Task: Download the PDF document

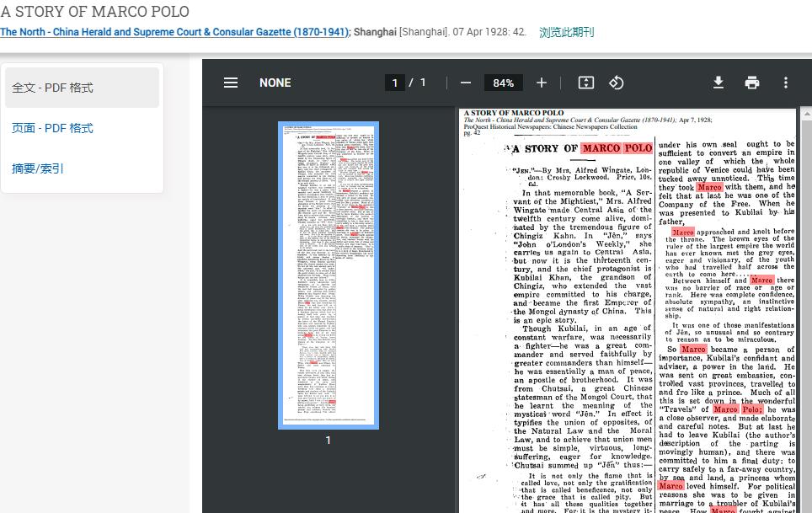Action: click(719, 83)
